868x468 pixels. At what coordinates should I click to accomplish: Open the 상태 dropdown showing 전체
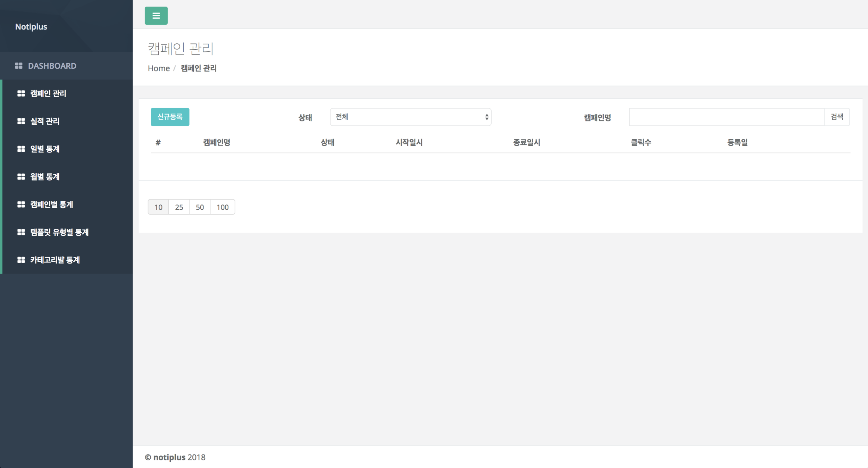pyautogui.click(x=410, y=117)
